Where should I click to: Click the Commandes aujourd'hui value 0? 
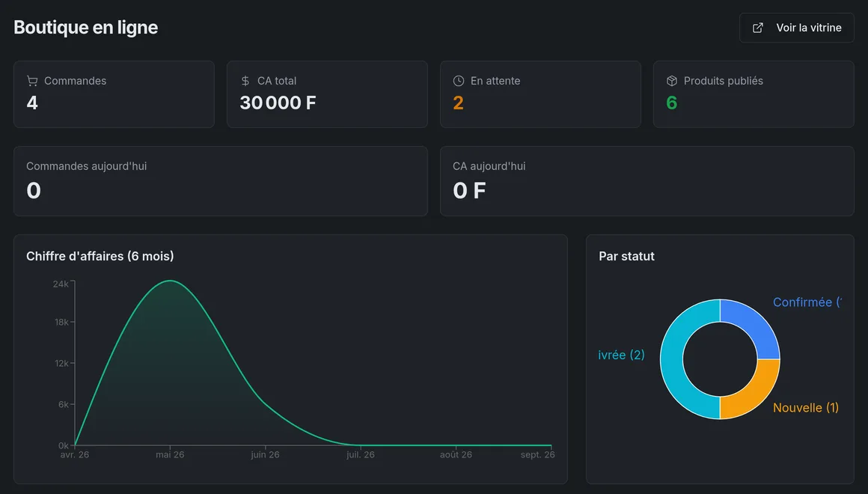point(33,191)
